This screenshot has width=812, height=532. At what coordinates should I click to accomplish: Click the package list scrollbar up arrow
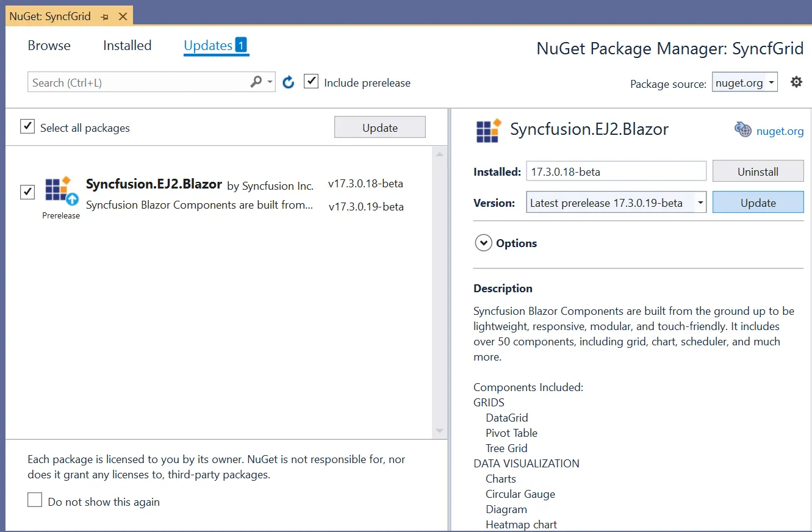pos(439,154)
